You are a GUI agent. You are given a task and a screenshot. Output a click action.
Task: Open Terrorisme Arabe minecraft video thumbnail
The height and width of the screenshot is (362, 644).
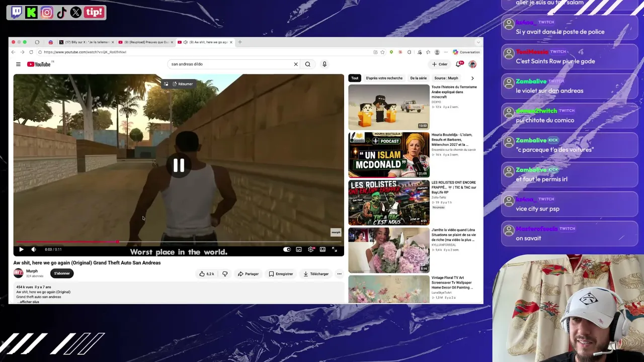[x=389, y=107]
